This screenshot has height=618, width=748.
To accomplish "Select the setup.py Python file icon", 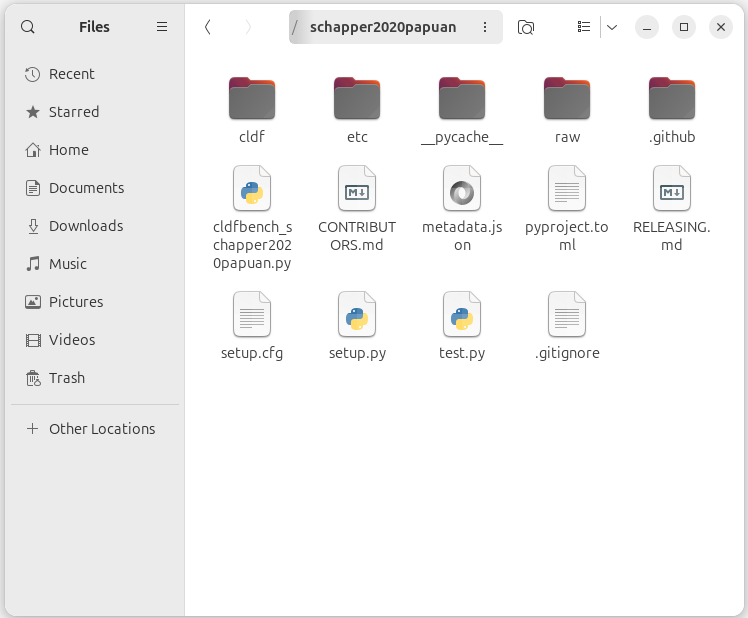I will (x=357, y=314).
